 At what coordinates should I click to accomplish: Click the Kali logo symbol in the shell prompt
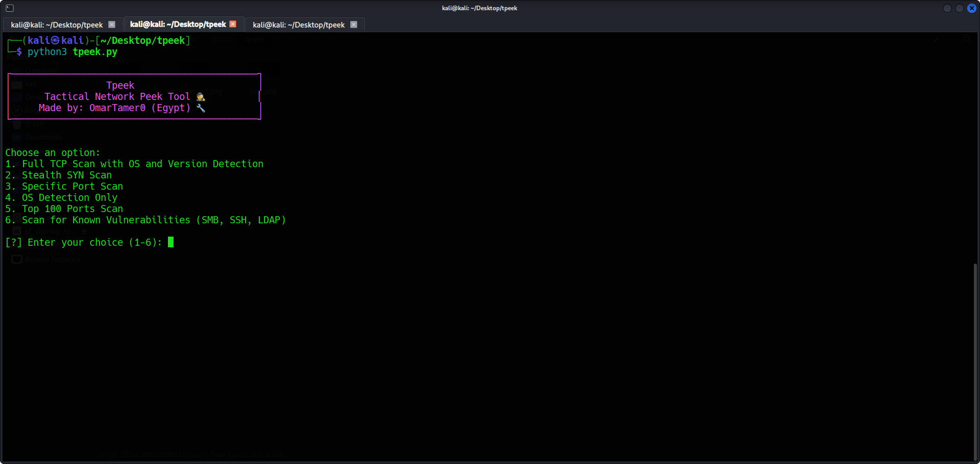[55, 40]
